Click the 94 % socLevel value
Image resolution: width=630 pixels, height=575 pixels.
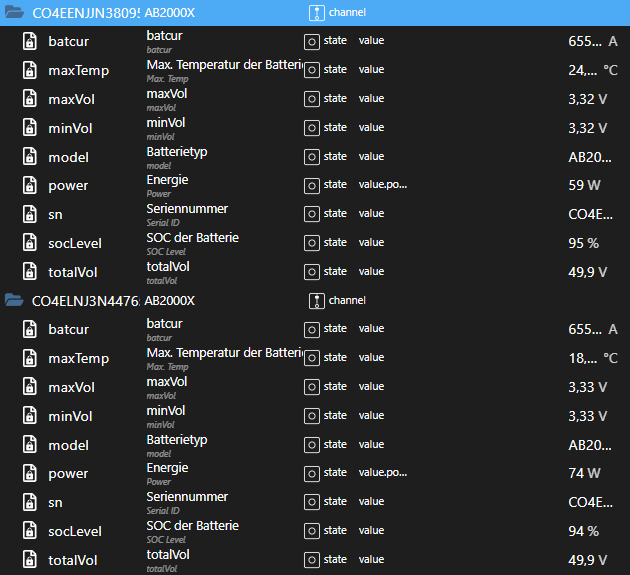coord(583,531)
